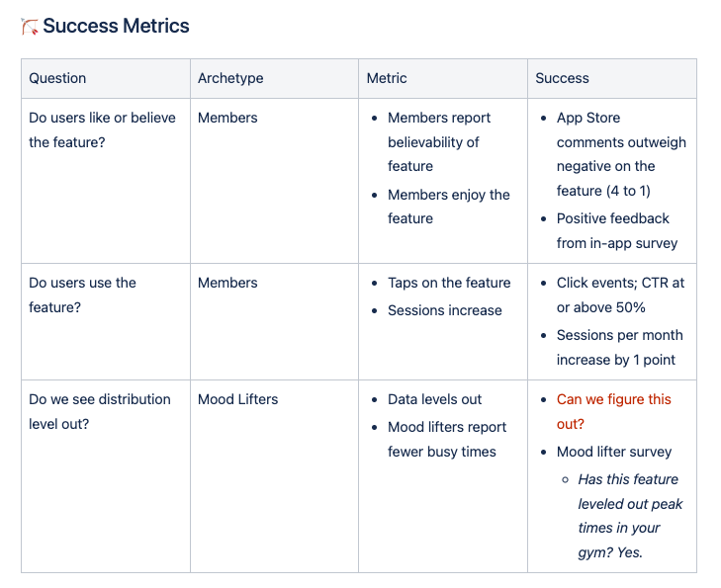The width and height of the screenshot is (721, 588).
Task: Click 'Click events; CTR at or above 50%' text
Action: (x=620, y=294)
